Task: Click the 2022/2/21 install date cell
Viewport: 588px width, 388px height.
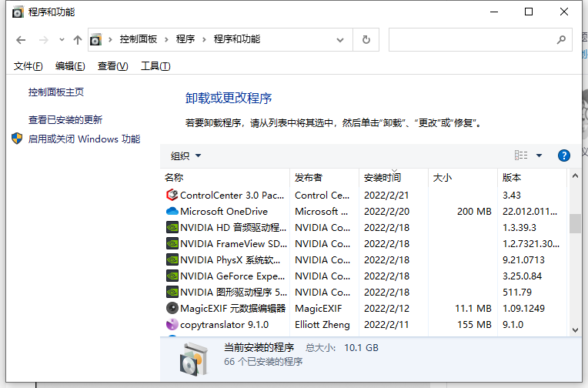Action: tap(386, 195)
